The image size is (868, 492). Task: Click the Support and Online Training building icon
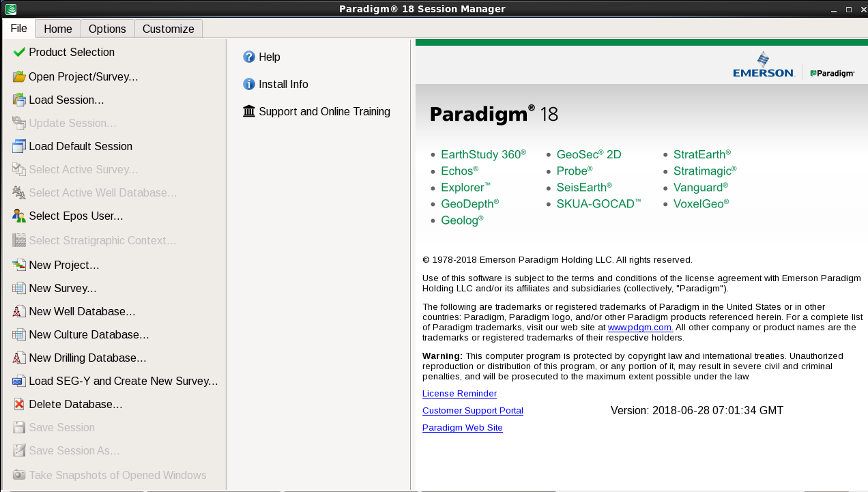249,111
